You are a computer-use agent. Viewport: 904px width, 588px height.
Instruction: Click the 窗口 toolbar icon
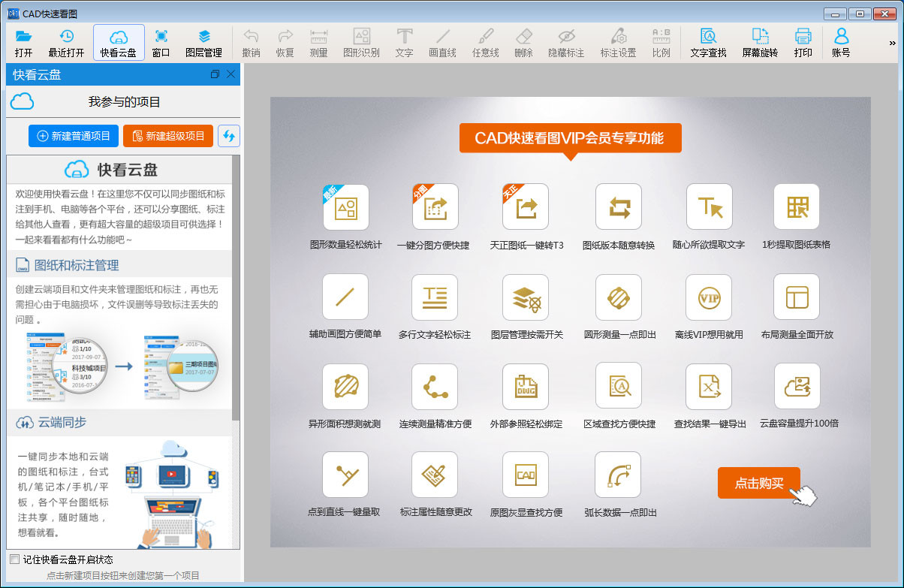(161, 43)
